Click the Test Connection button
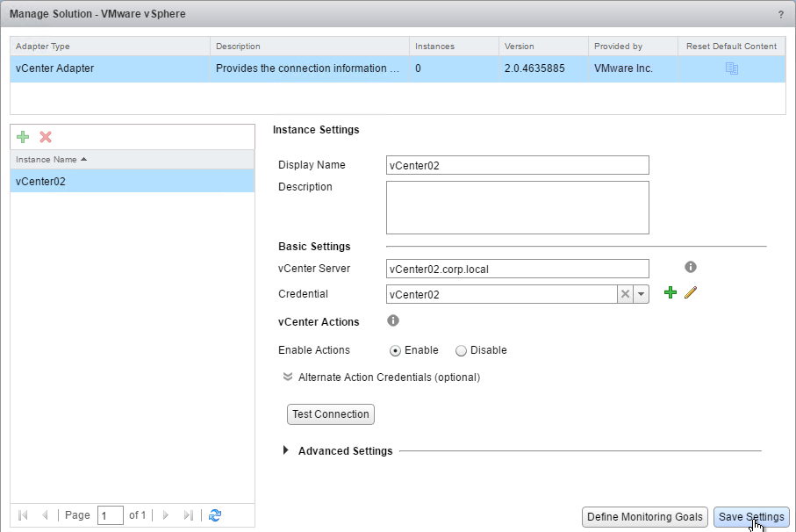This screenshot has width=796, height=532. tap(331, 414)
